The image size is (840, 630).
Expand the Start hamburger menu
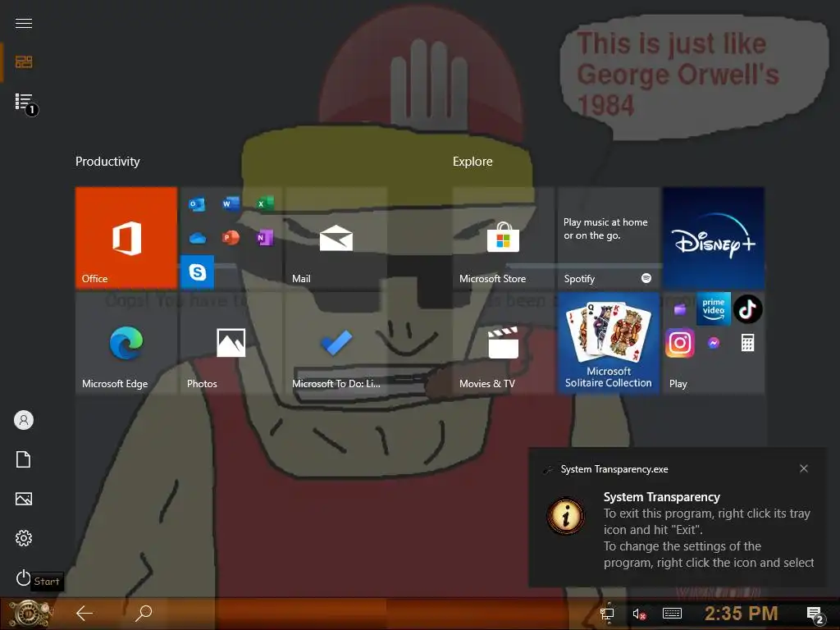(x=24, y=23)
